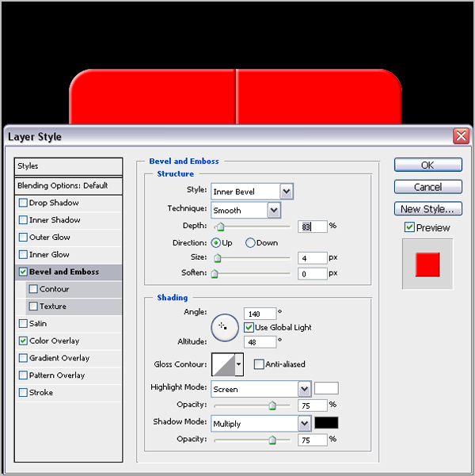This screenshot has height=476, width=475.
Task: Click the red style preview thumbnail
Action: pyautogui.click(x=427, y=264)
